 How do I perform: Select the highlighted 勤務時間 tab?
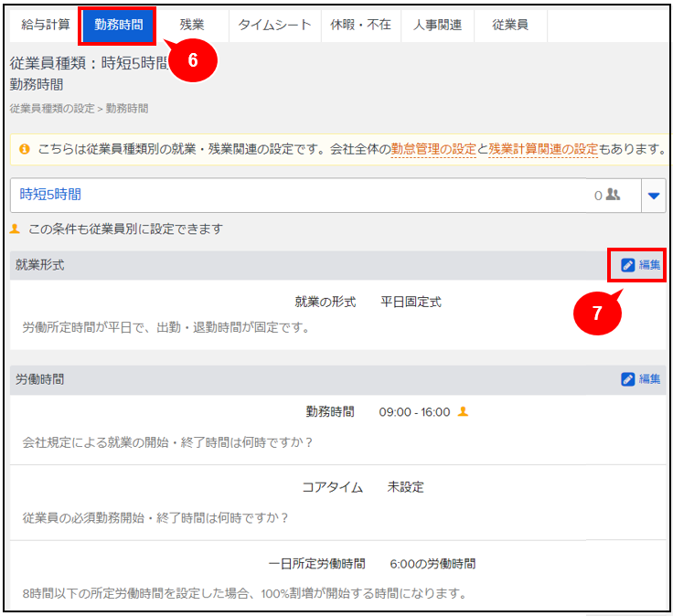click(x=118, y=25)
